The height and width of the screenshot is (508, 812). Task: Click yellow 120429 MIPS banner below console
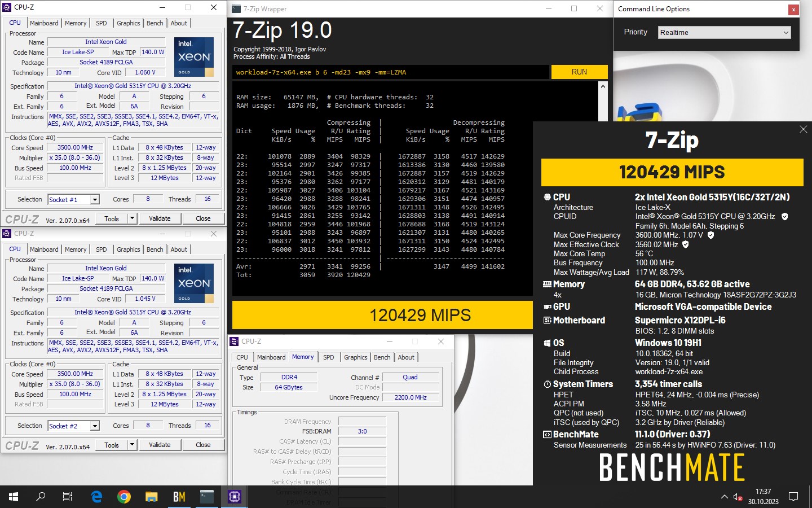(382, 315)
